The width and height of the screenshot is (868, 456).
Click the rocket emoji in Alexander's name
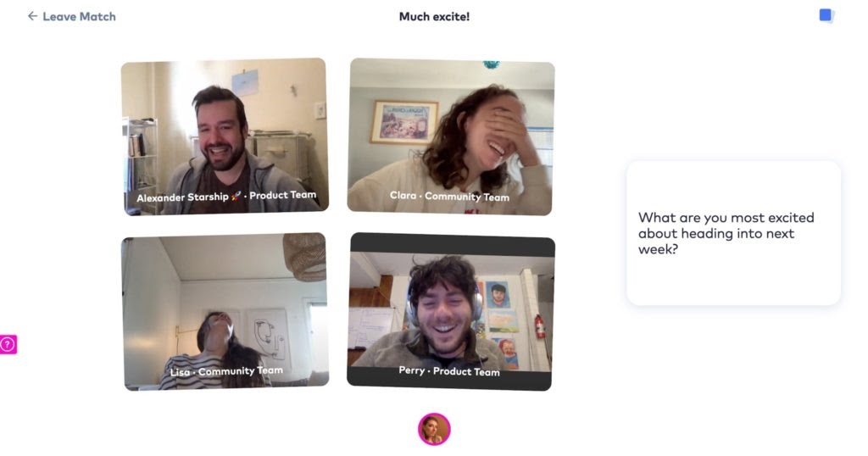tap(236, 196)
